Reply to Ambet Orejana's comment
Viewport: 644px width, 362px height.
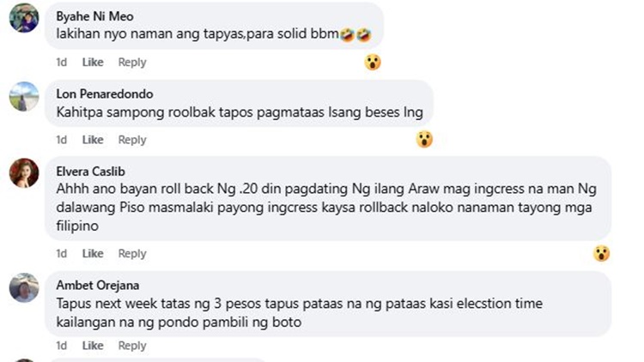132,346
